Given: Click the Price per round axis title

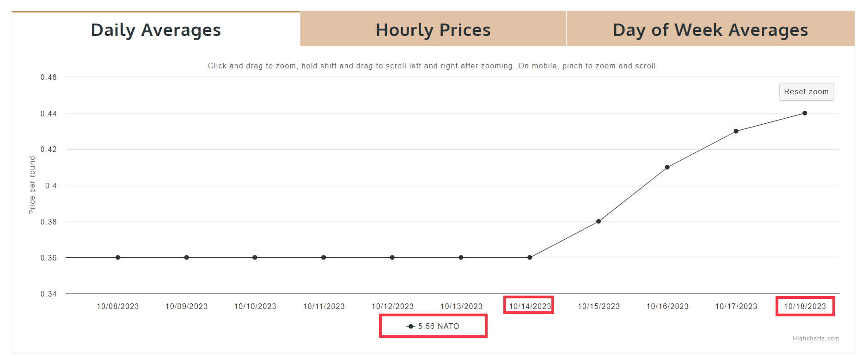Looking at the screenshot, I should pyautogui.click(x=32, y=185).
